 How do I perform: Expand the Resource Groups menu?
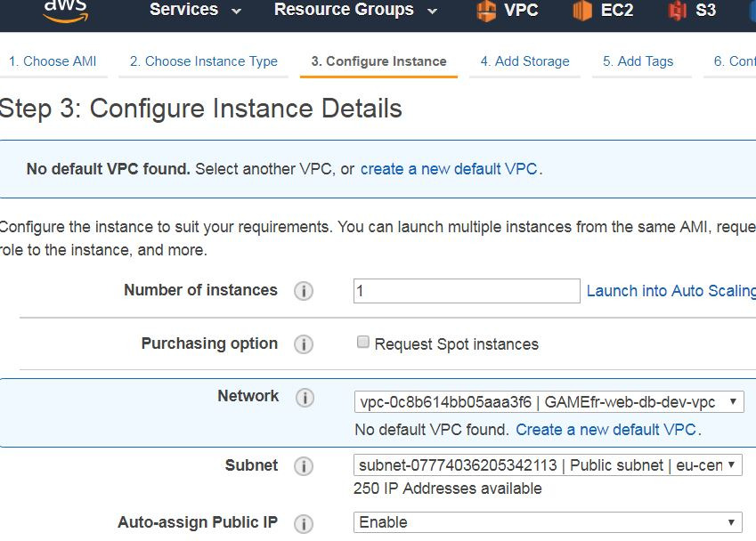[356, 10]
